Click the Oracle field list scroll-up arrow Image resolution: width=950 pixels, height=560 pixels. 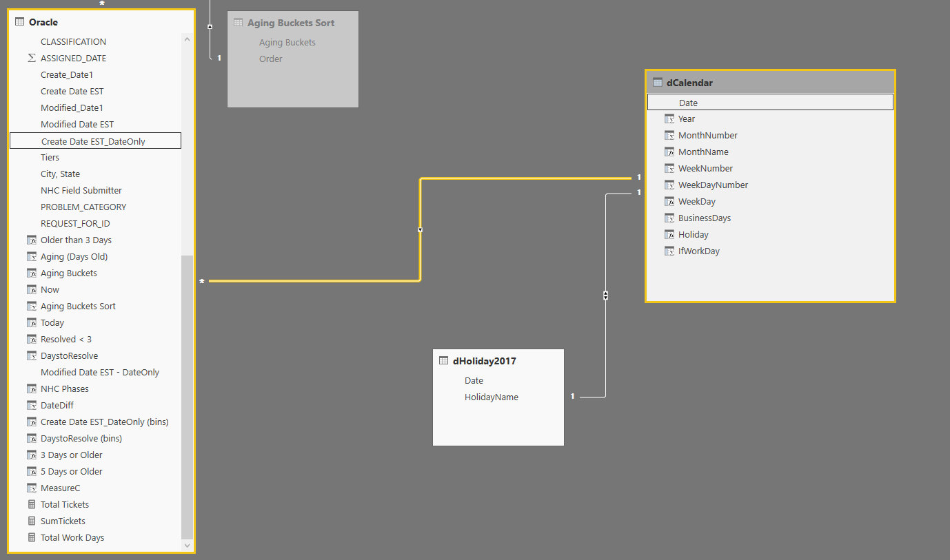pyautogui.click(x=187, y=40)
